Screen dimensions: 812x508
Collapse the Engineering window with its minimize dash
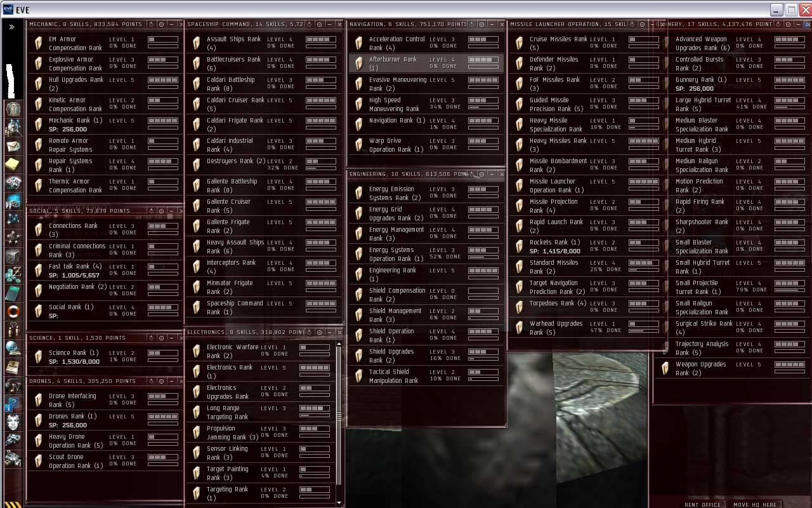(492, 174)
